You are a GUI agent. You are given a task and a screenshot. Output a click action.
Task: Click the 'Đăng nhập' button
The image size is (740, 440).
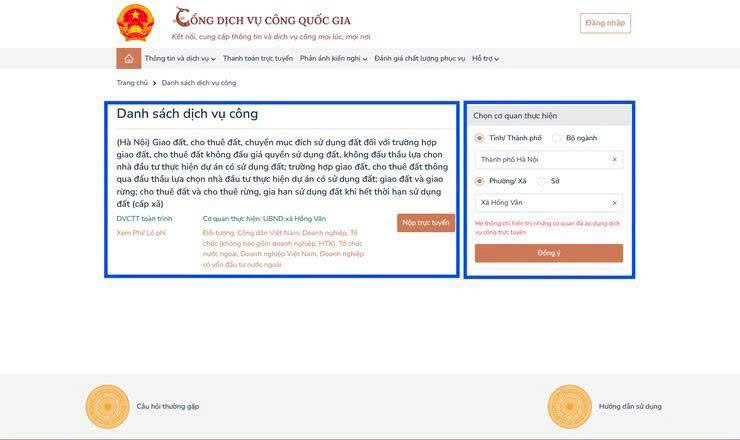click(605, 23)
